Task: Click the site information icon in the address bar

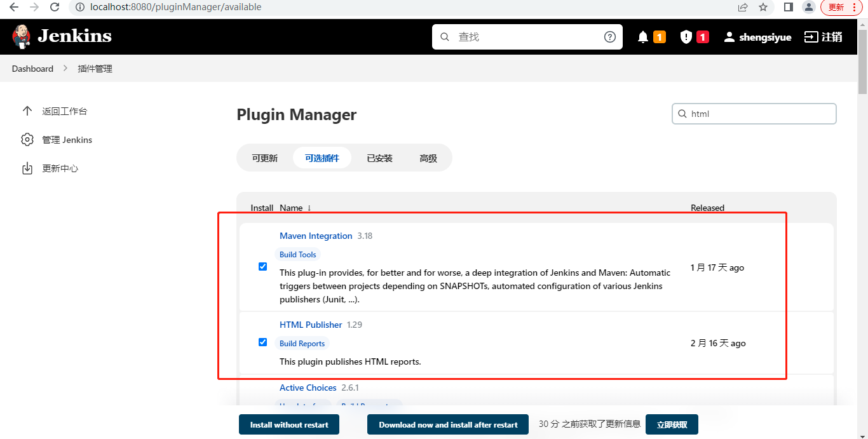Action: tap(80, 7)
